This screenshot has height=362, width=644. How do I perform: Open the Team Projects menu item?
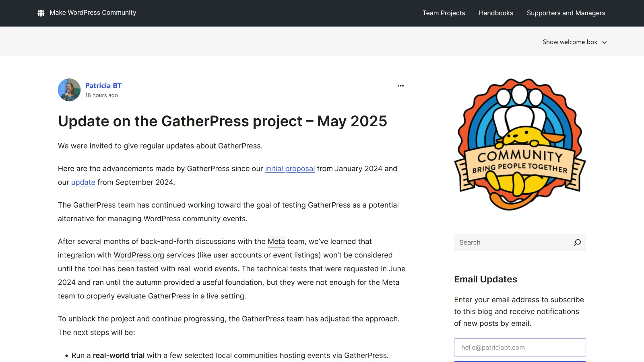(x=444, y=13)
